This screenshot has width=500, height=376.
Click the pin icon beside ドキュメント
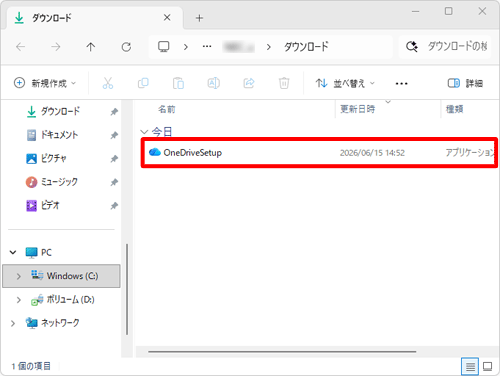coord(114,135)
